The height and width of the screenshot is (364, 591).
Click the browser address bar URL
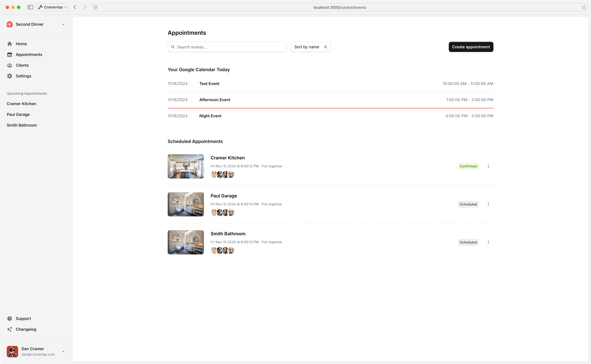click(x=340, y=8)
